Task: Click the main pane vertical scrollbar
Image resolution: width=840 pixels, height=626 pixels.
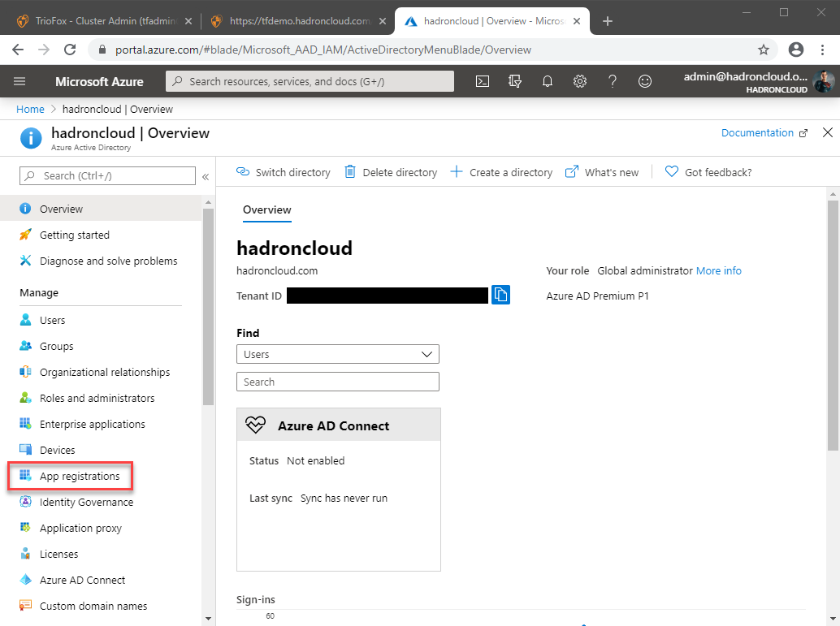Action: pyautogui.click(x=833, y=326)
